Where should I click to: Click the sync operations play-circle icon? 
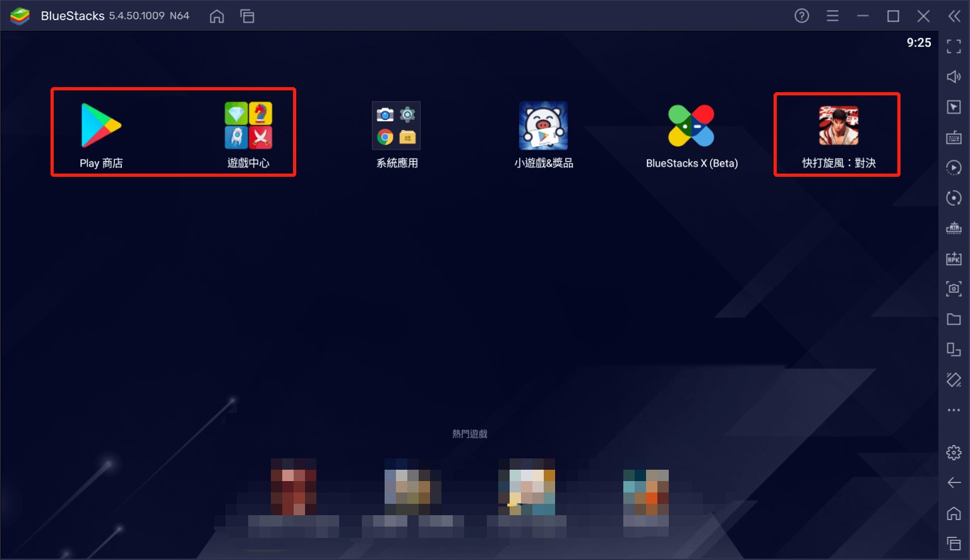[954, 167]
